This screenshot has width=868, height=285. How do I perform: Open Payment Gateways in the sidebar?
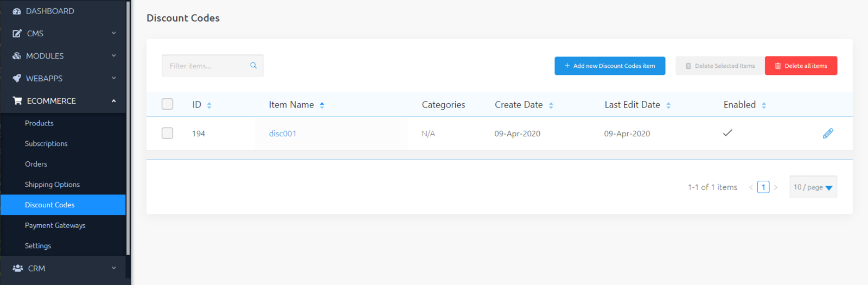[55, 225]
